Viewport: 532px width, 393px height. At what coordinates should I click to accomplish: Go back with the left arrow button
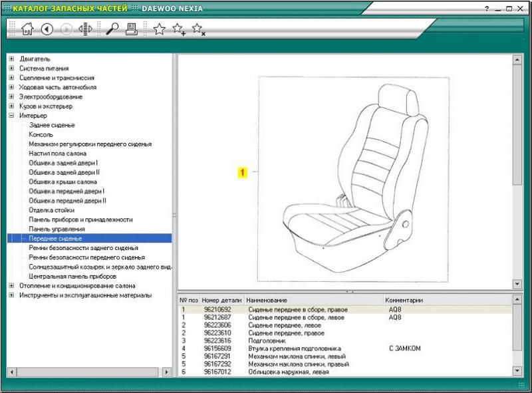[47, 29]
